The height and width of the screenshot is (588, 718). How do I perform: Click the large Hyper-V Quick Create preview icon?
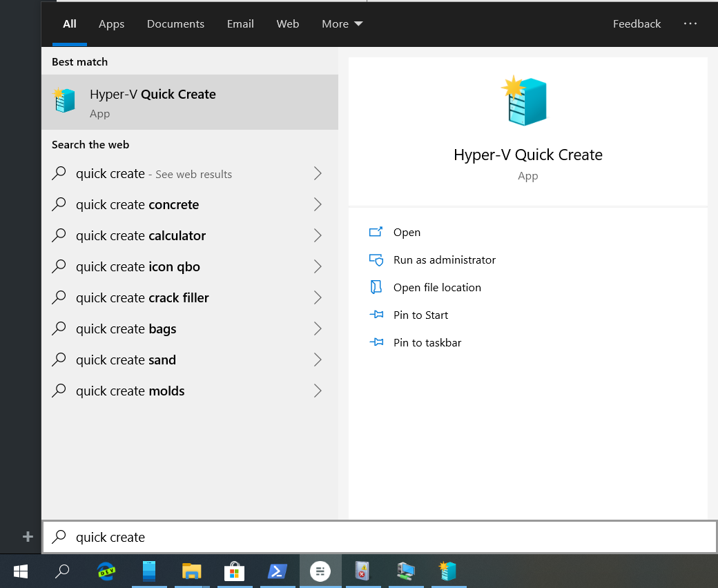(525, 101)
